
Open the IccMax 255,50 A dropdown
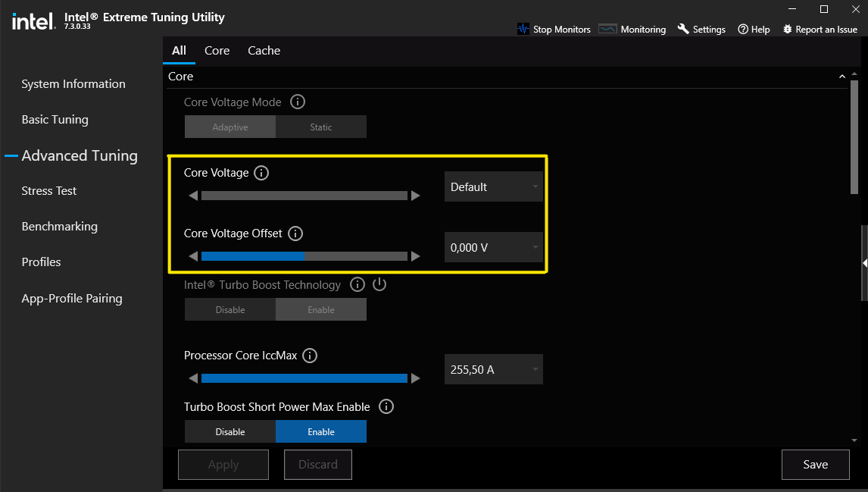tap(494, 369)
